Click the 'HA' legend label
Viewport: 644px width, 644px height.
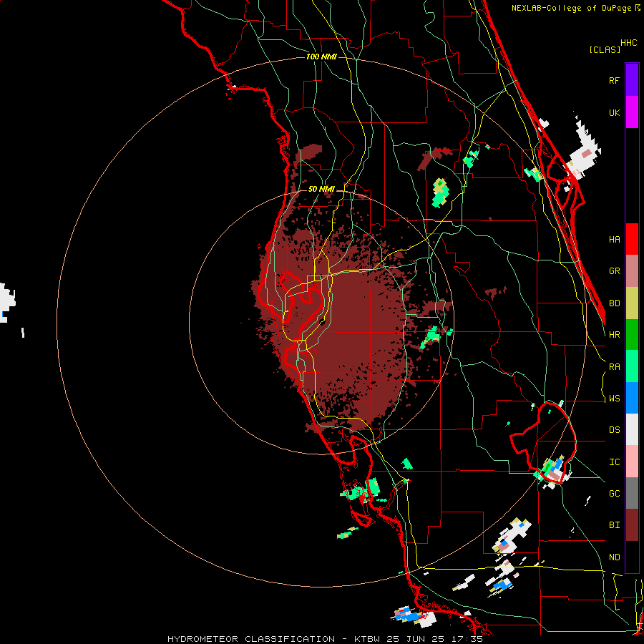614,240
